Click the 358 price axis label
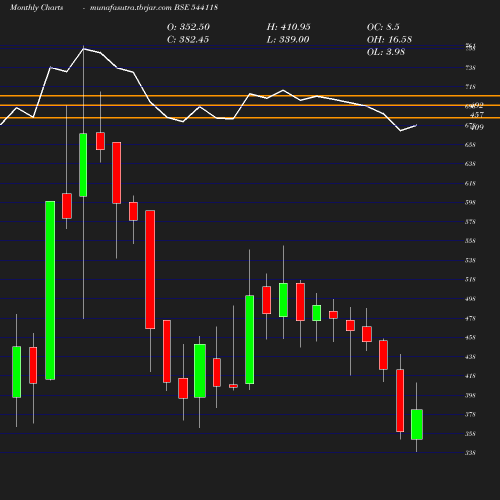 click(470, 434)
